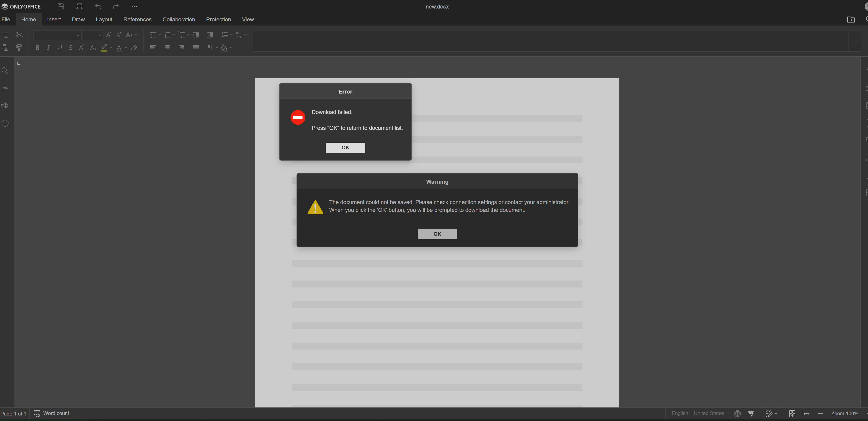Click the Save icon in title bar
868x421 pixels.
pyautogui.click(x=61, y=6)
